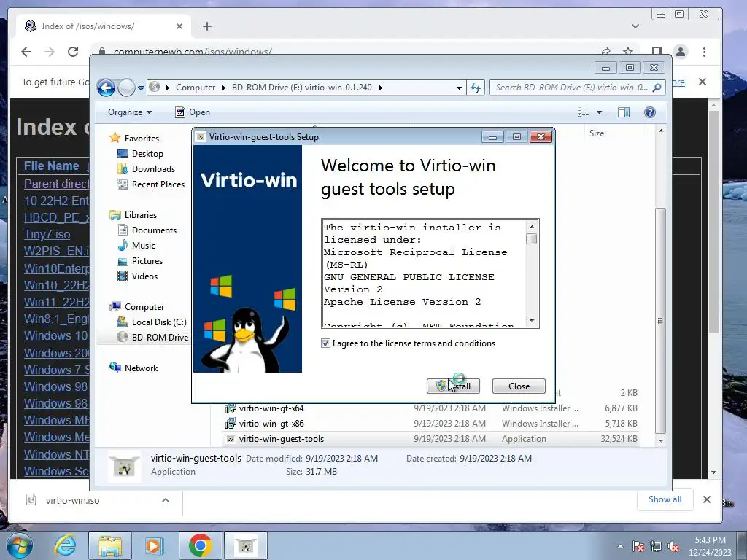The height and width of the screenshot is (560, 747).
Task: Uncheck the license terms agreement checkbox
Action: pos(325,343)
